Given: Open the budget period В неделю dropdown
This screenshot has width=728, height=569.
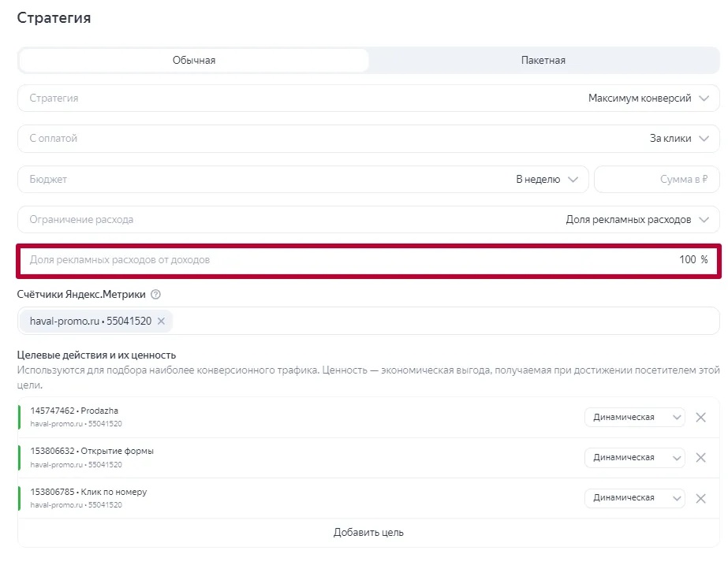Looking at the screenshot, I should click(x=548, y=179).
